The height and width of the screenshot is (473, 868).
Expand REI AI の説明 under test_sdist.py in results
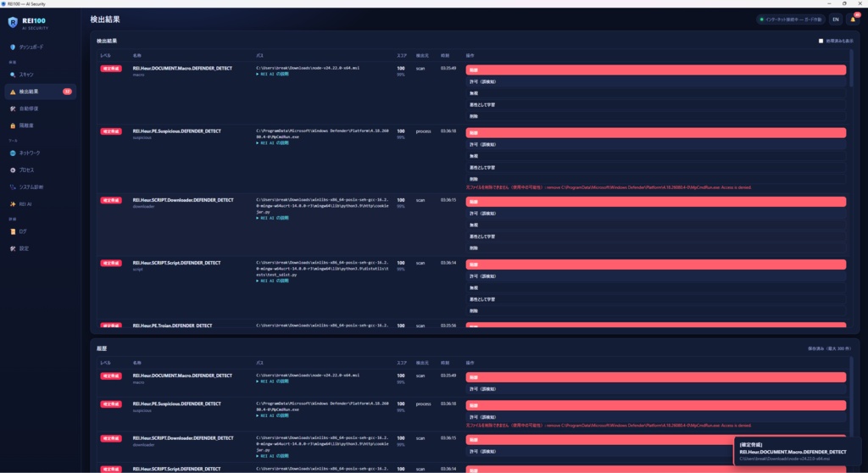click(272, 281)
